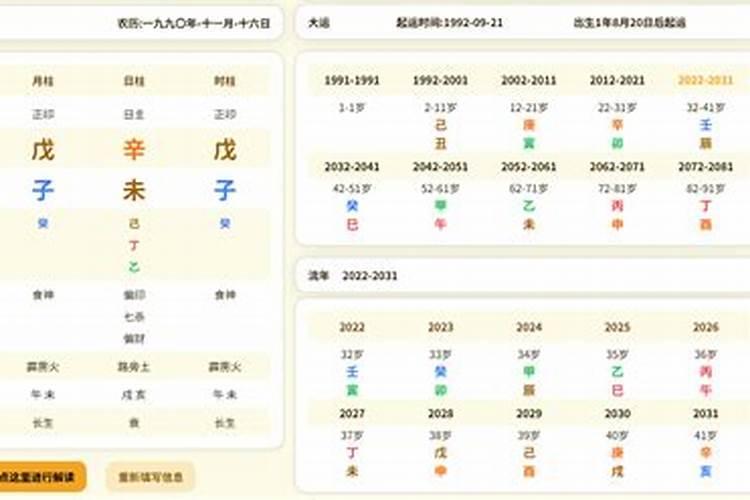
Task: Click the 出生1年8月20日后起运 text
Action: pyautogui.click(x=630, y=22)
